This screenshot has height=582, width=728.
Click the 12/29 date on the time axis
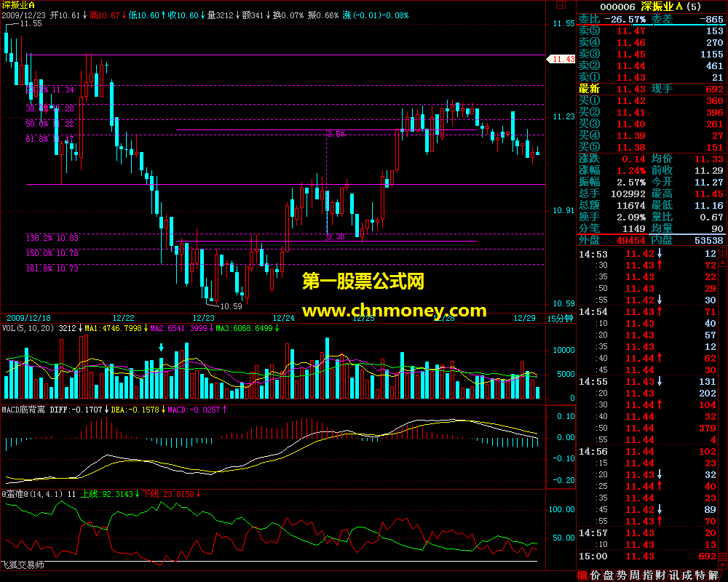[x=525, y=318]
